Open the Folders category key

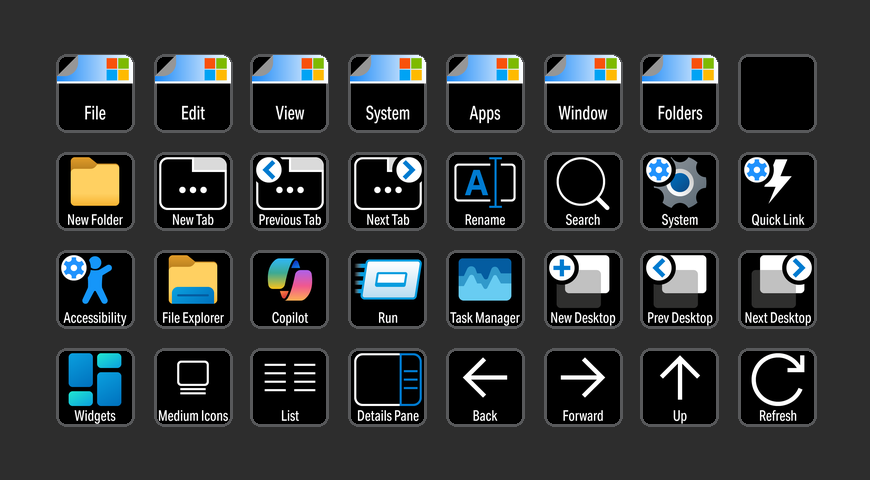[x=680, y=93]
